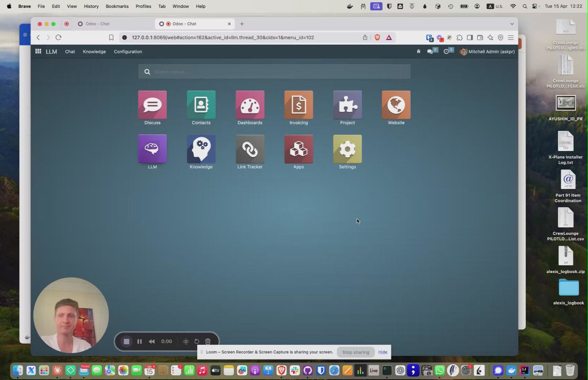Delete the Loom recording trash icon
Viewport: 588px width, 380px height.
tap(208, 341)
